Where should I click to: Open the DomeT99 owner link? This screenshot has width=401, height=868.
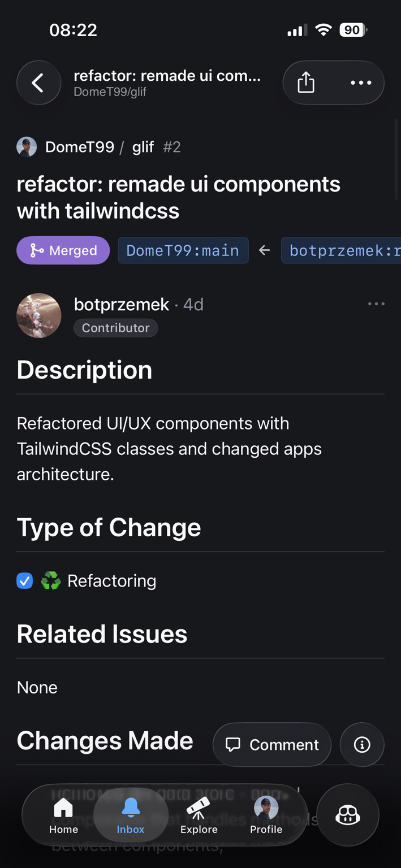pos(80,147)
